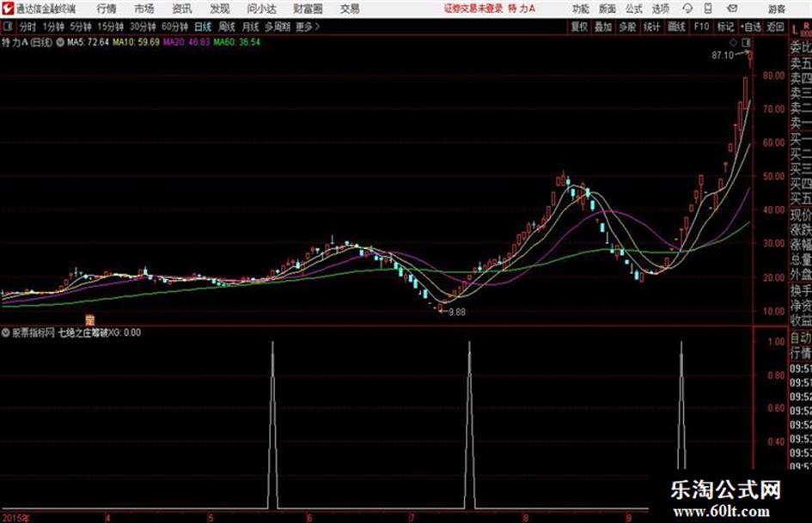Click the 自动 tab in right panel

pos(801,338)
